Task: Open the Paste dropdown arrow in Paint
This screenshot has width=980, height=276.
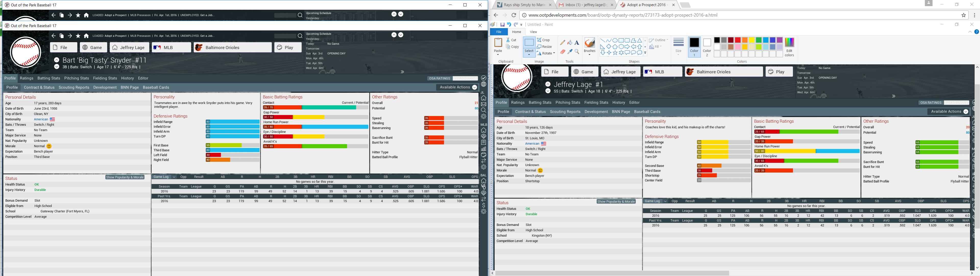Action: 498,55
